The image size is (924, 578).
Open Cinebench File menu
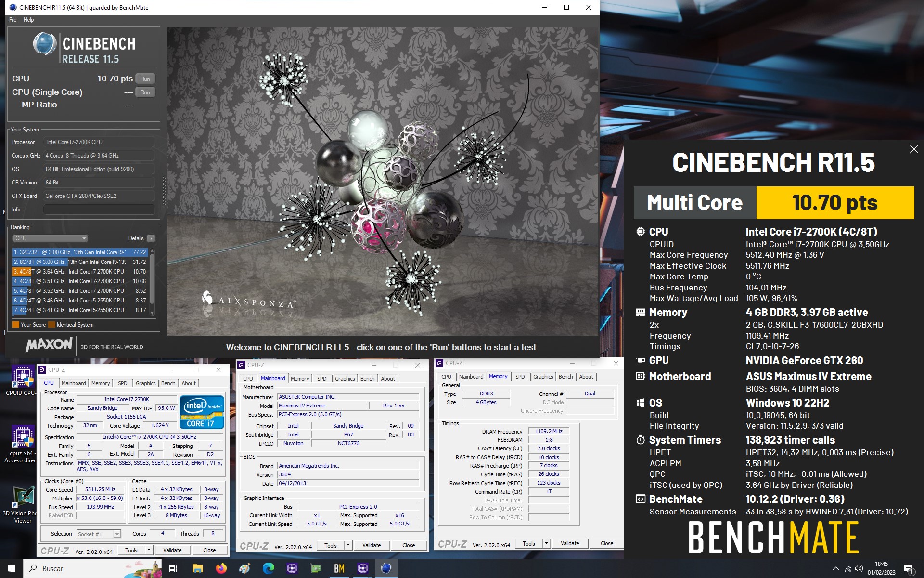tap(13, 20)
